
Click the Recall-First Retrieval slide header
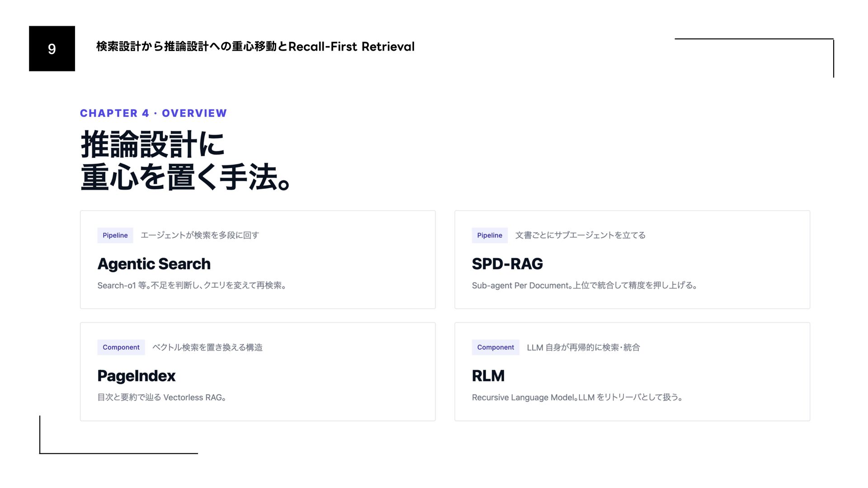pos(255,47)
